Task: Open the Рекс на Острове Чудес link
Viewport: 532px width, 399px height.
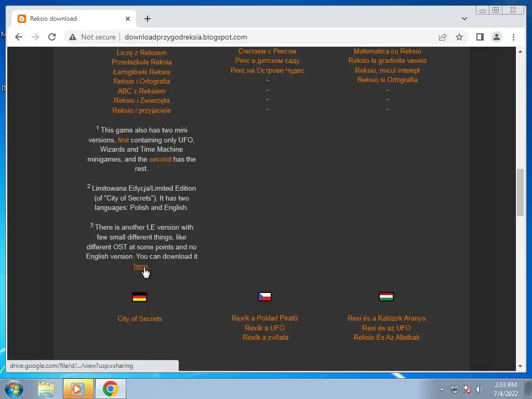Action: tap(268, 71)
